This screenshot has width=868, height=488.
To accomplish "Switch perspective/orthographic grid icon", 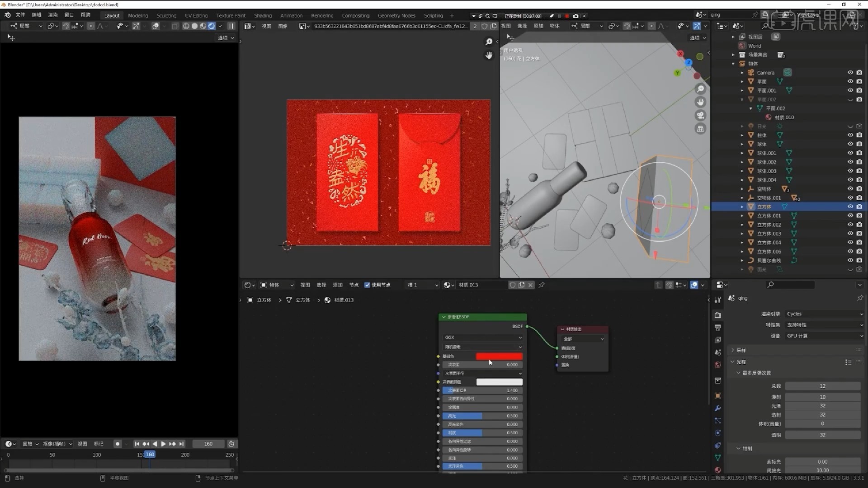I will pos(700,129).
